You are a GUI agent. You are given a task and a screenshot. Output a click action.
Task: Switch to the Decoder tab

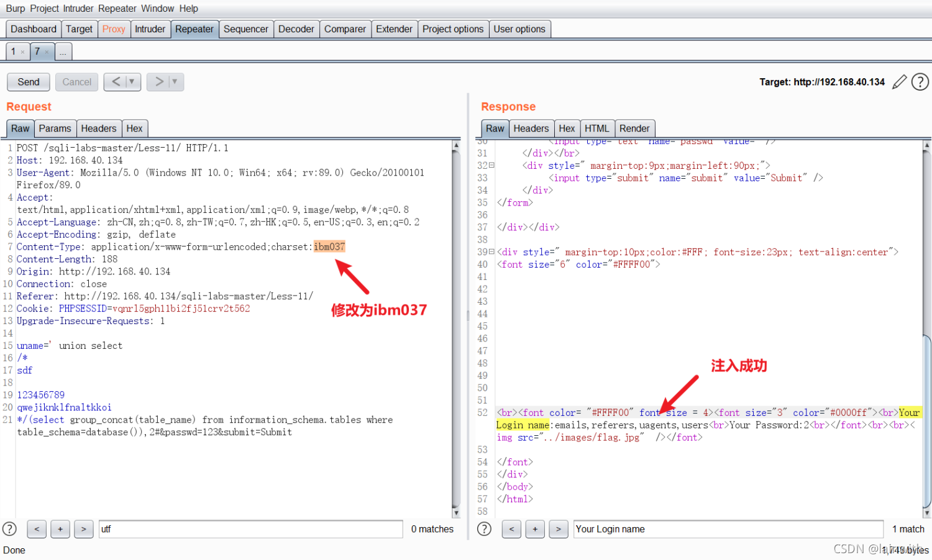296,29
